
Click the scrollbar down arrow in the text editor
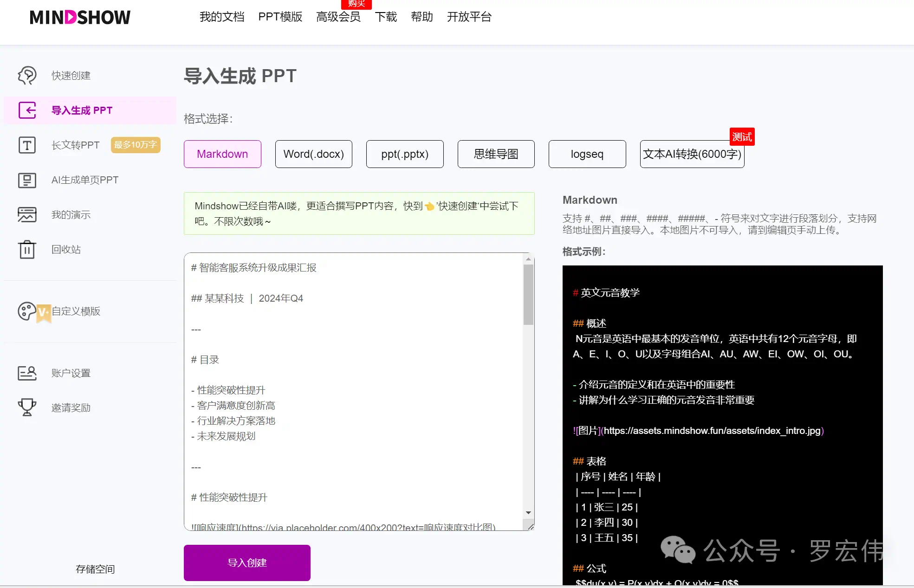[x=528, y=513]
